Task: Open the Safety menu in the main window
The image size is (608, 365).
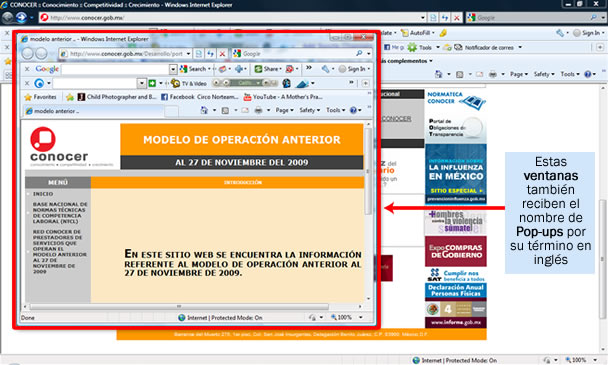Action: tap(544, 74)
